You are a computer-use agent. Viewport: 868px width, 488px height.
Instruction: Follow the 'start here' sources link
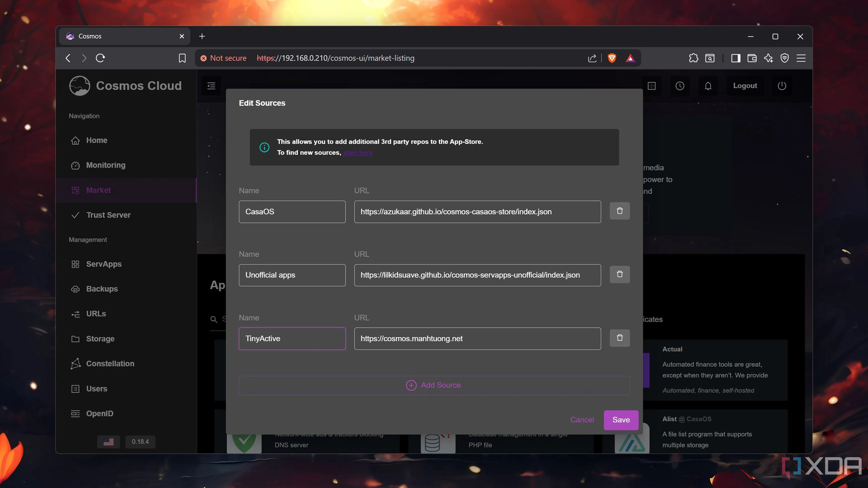(358, 152)
